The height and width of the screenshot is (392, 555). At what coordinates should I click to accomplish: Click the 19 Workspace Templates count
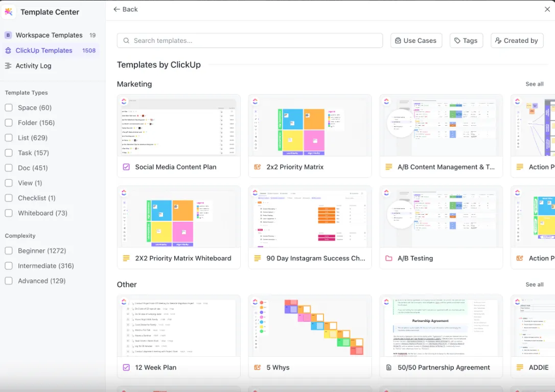coord(92,35)
